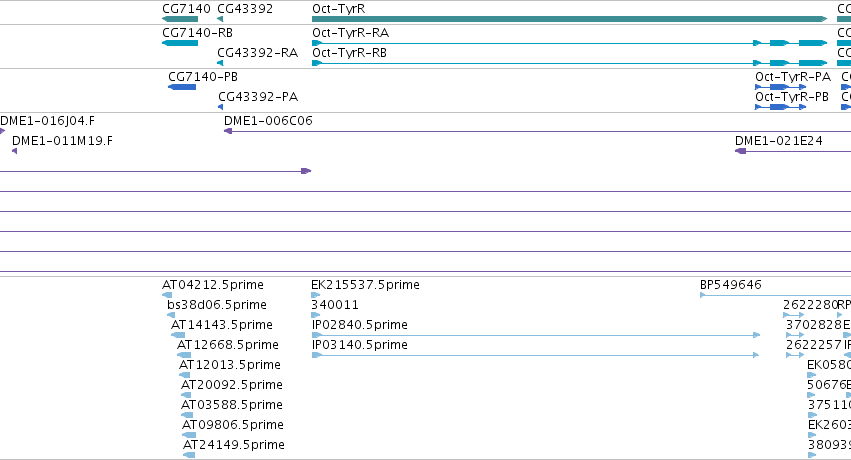Open the Oct-TyrR-RA transcript label
Image resolution: width=851 pixels, height=460 pixels.
point(350,33)
